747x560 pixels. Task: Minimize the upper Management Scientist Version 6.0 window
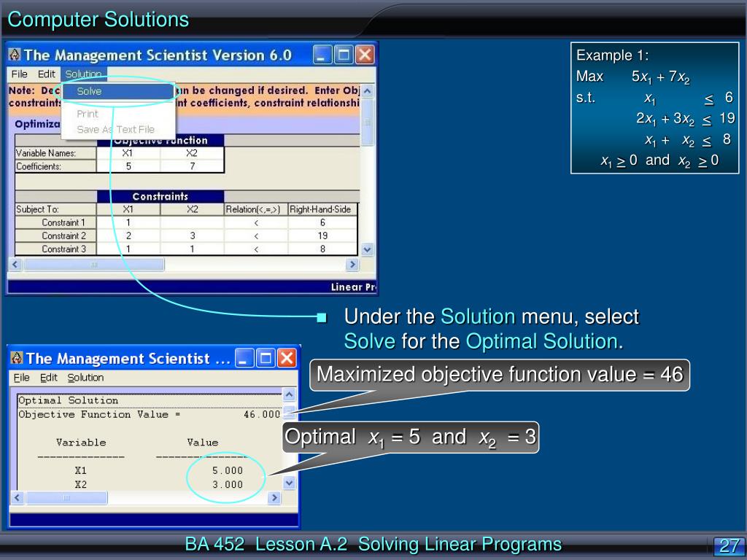coord(322,55)
